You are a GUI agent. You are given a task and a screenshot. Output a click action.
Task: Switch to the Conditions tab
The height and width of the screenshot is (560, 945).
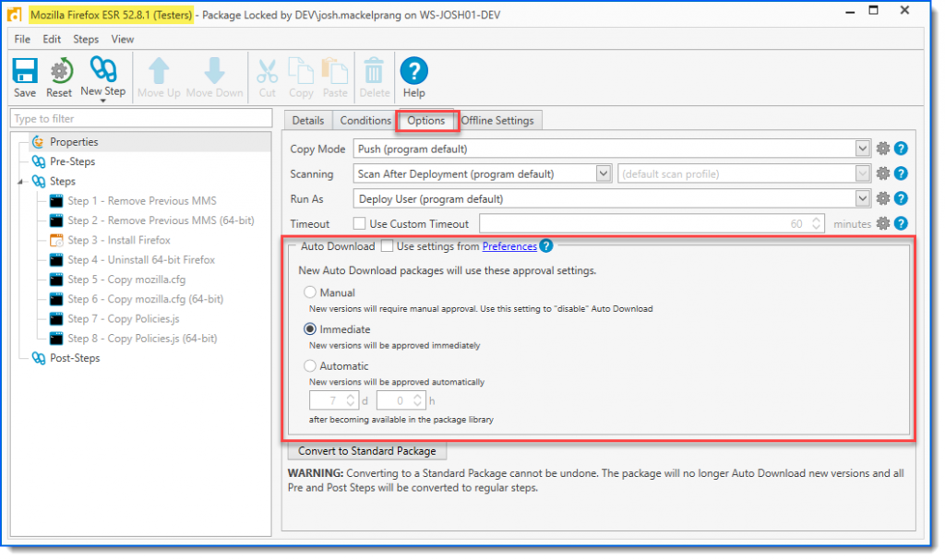[x=365, y=121]
